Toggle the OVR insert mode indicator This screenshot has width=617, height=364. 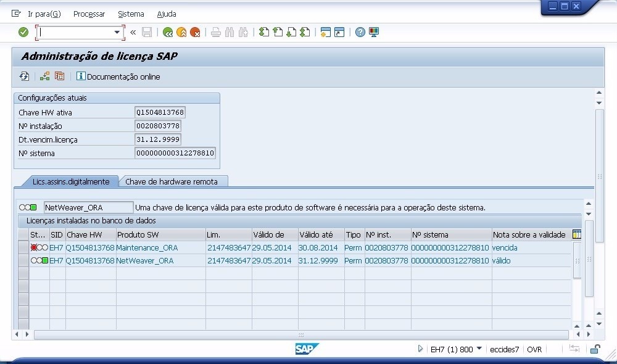point(534,349)
